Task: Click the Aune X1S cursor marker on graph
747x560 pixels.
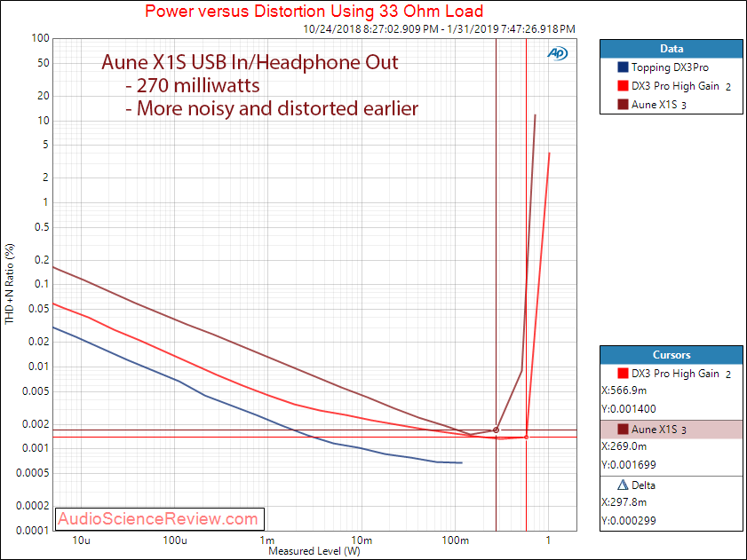Action: click(496, 430)
